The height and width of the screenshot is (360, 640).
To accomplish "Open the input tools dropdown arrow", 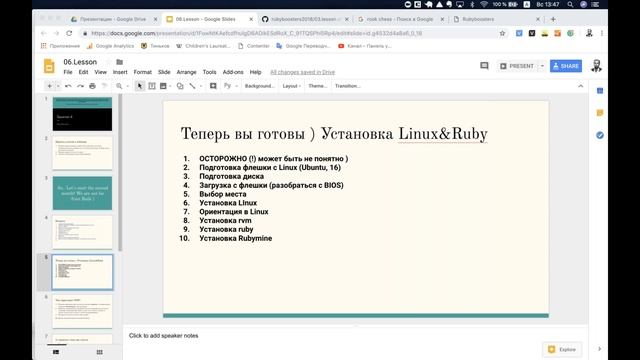I will pos(237,86).
